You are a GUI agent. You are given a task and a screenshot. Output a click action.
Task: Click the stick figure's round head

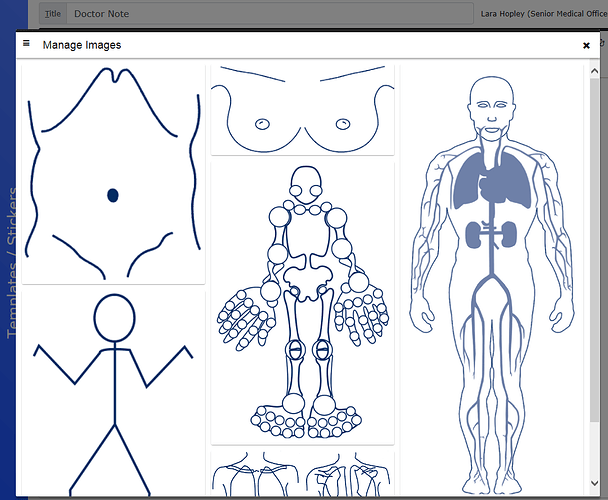point(114,318)
